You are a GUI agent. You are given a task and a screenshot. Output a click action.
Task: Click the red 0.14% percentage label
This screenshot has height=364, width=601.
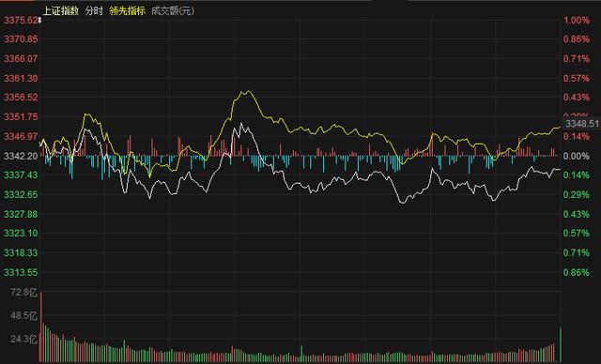(576, 136)
